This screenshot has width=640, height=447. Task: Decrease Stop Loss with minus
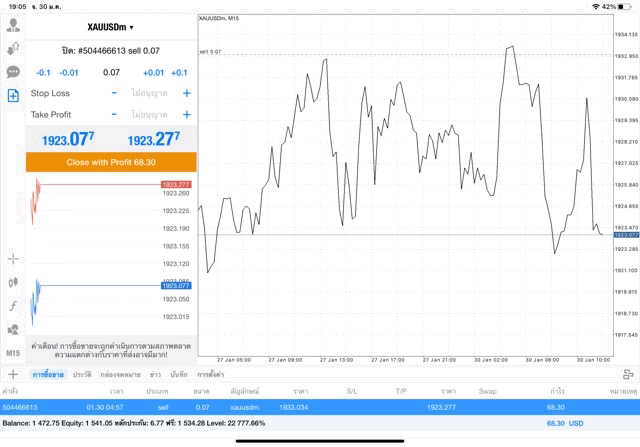coord(114,93)
